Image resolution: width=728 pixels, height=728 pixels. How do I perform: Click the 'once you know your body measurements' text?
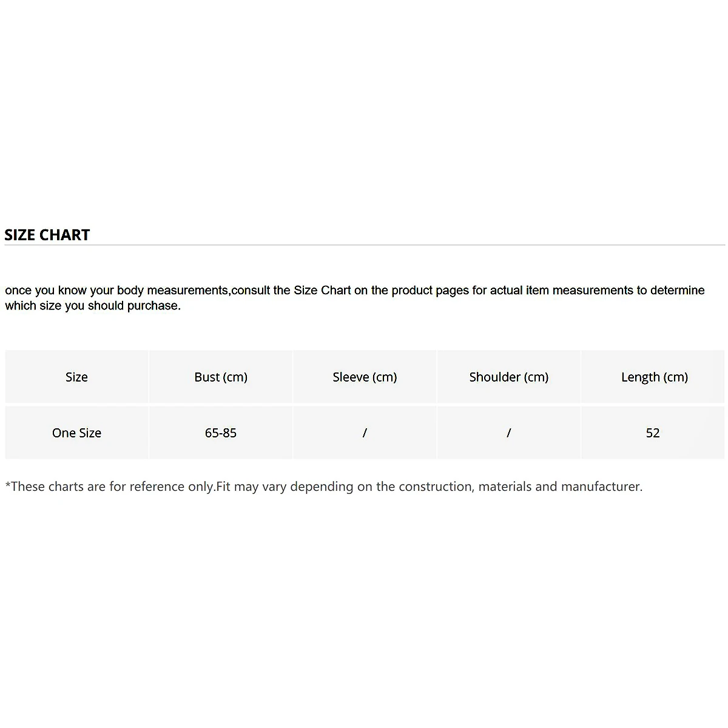coord(116,291)
